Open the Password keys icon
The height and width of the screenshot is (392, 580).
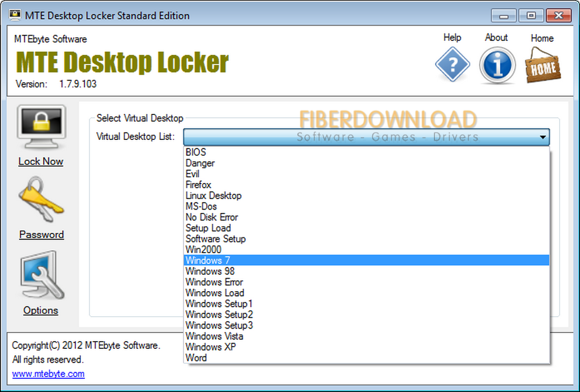click(x=41, y=200)
